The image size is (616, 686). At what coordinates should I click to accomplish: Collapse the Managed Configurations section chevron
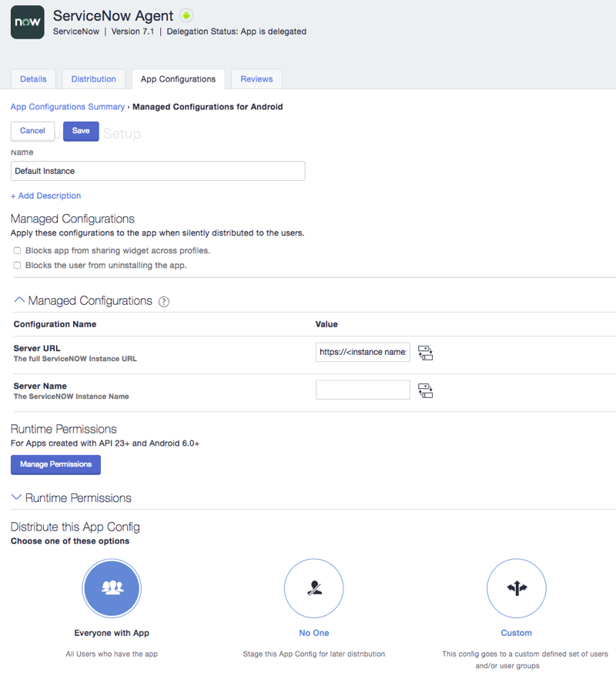[19, 300]
